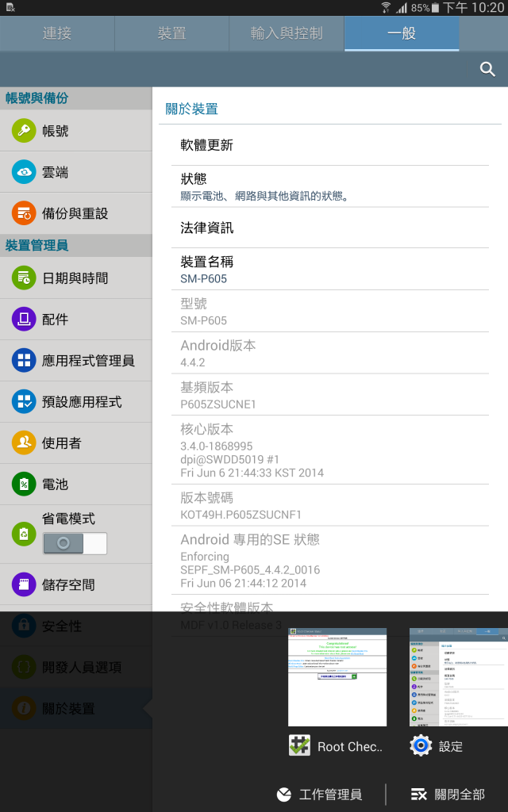Tap the 儲存空間 SD card icon

(24, 584)
